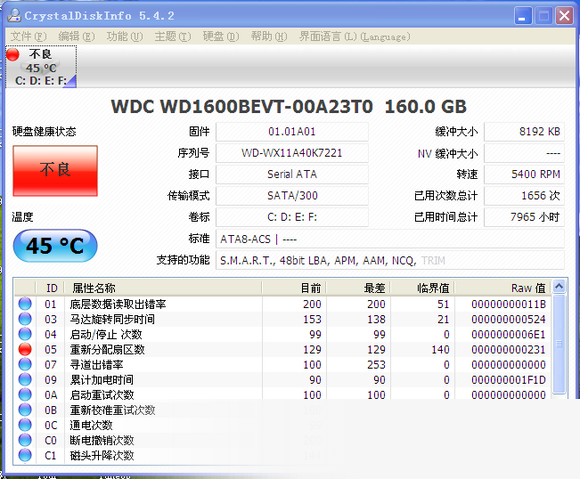Select the 磁头升降次数 row
Screen dimensions: 580x479
283,456
